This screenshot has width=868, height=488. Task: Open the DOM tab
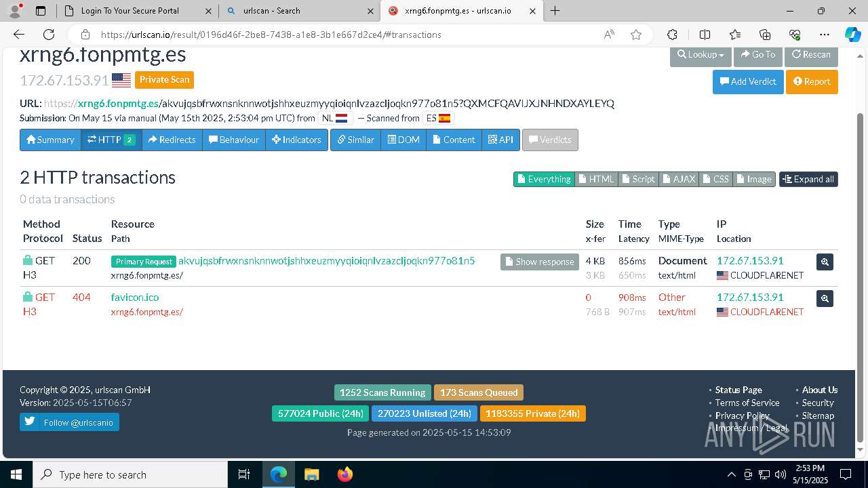pyautogui.click(x=403, y=140)
